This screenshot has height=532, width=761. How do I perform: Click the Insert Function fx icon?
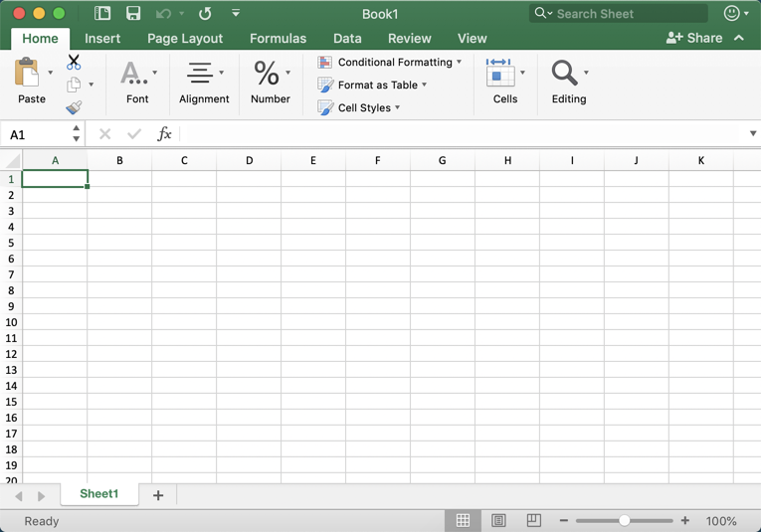[x=164, y=134]
